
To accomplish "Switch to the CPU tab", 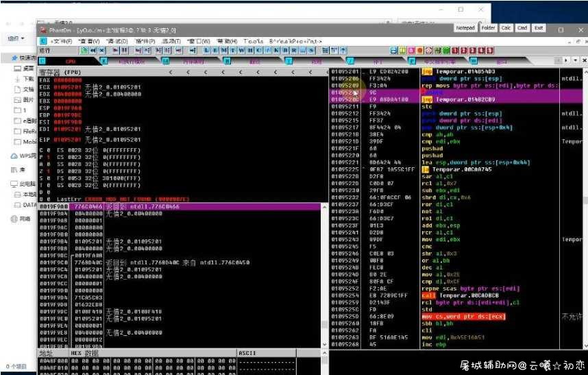I will pyautogui.click(x=71, y=61).
